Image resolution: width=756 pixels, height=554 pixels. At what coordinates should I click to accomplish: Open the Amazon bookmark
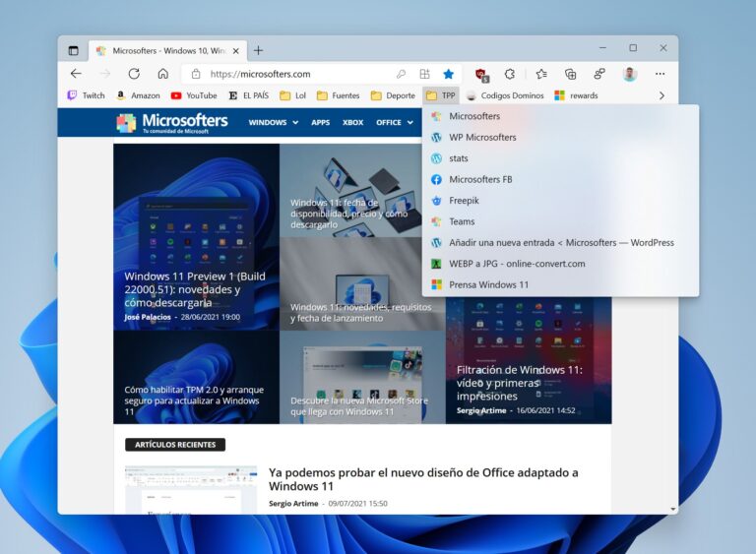click(x=139, y=95)
